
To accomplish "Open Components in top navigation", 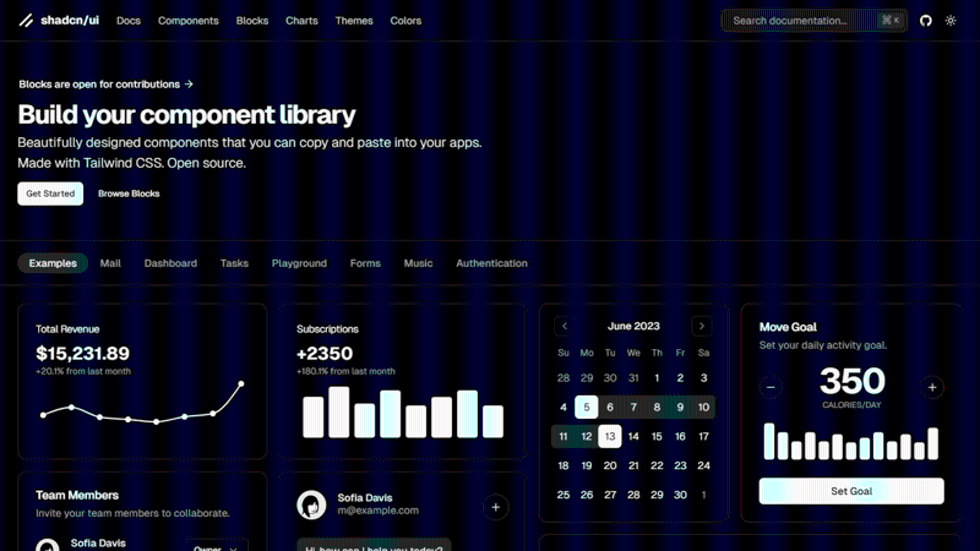I will pos(188,21).
